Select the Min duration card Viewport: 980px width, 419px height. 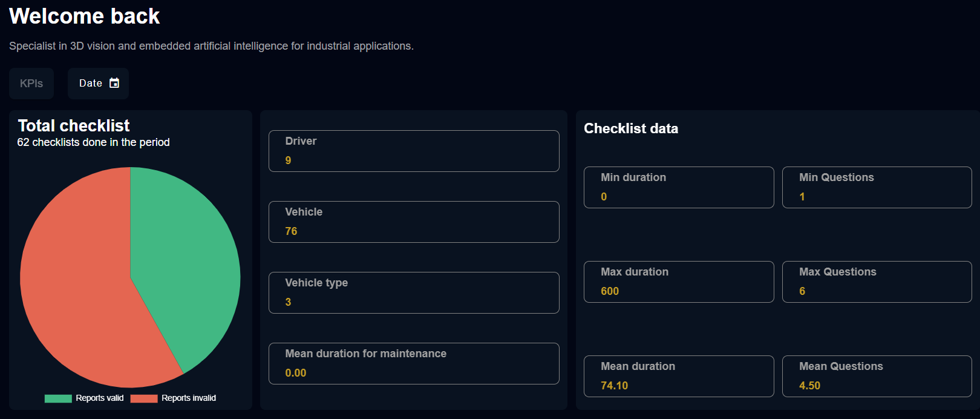pyautogui.click(x=678, y=187)
